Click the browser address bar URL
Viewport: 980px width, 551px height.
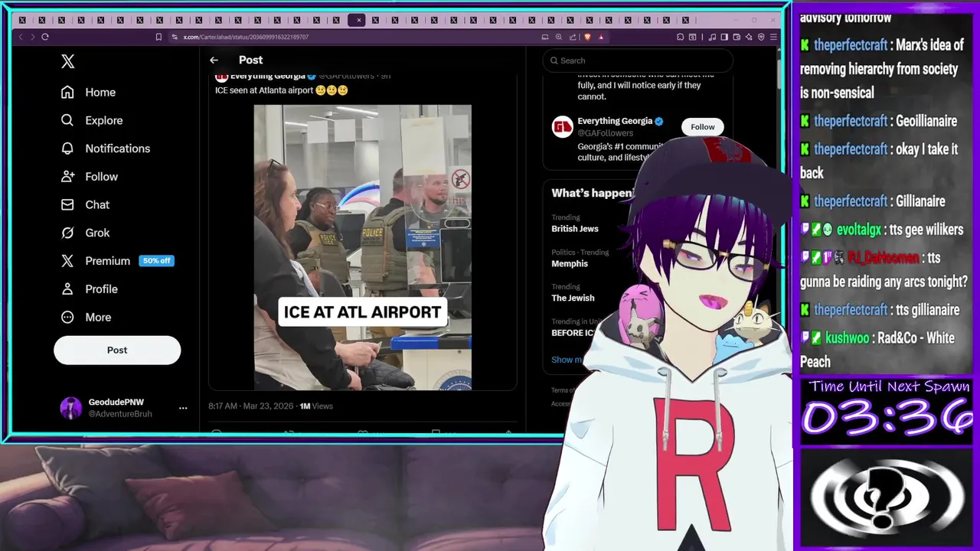(247, 37)
